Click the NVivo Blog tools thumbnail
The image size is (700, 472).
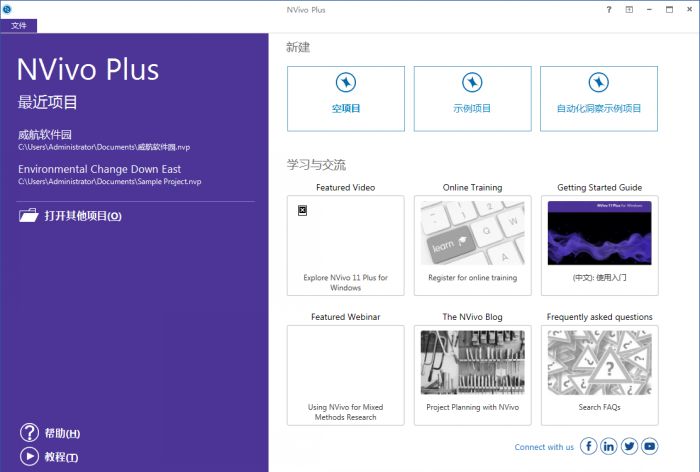[472, 362]
